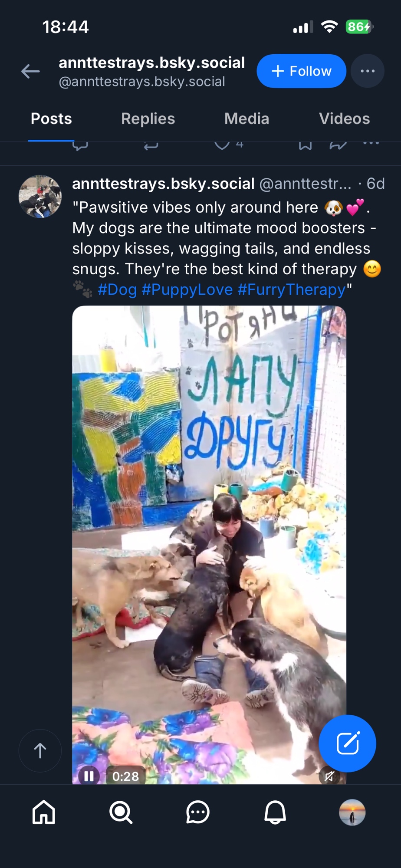The height and width of the screenshot is (868, 401).
Task: View Notifications via bell icon
Action: [275, 812]
